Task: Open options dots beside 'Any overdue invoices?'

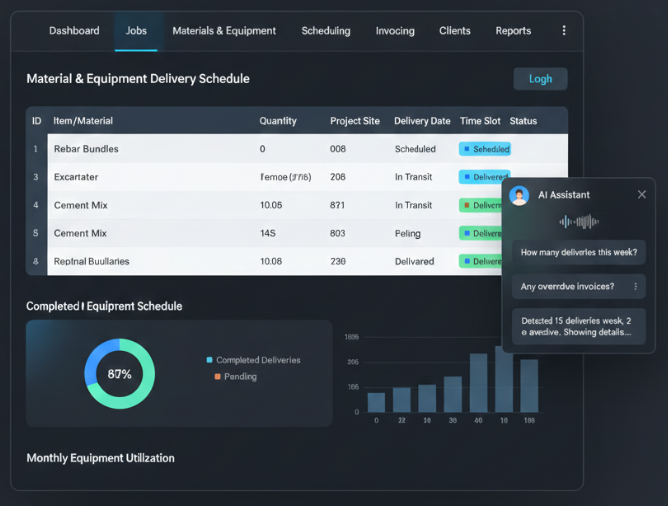Action: 636,287
